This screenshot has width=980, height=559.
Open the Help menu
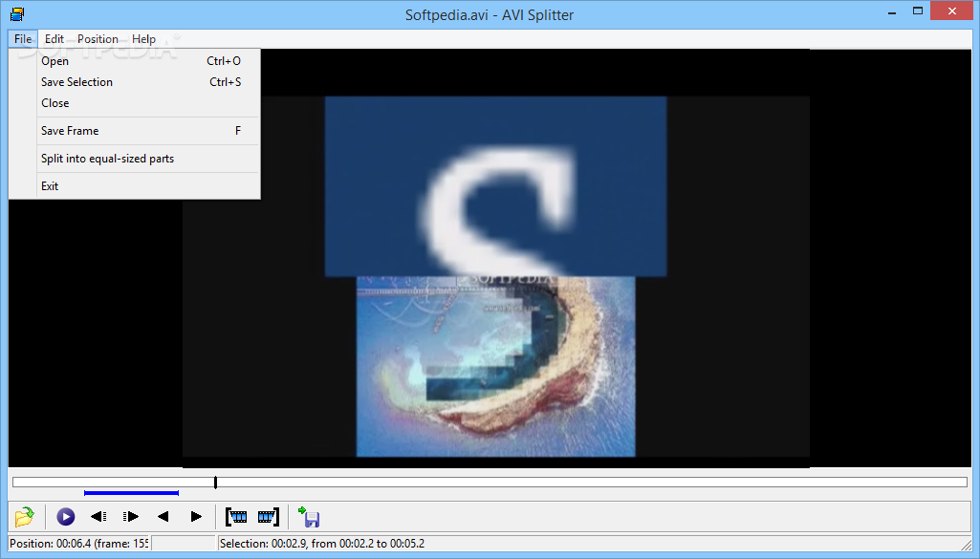click(143, 39)
